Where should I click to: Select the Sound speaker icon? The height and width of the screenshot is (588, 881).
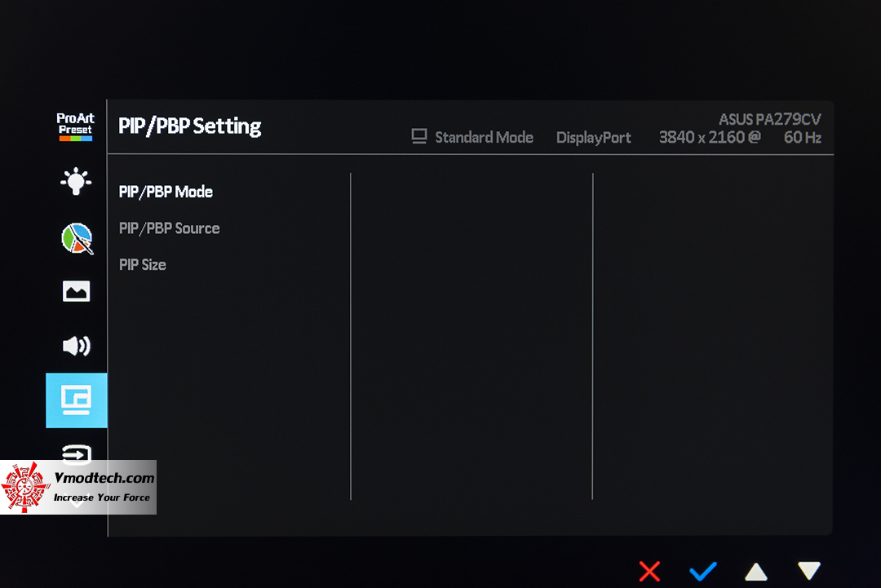click(77, 346)
